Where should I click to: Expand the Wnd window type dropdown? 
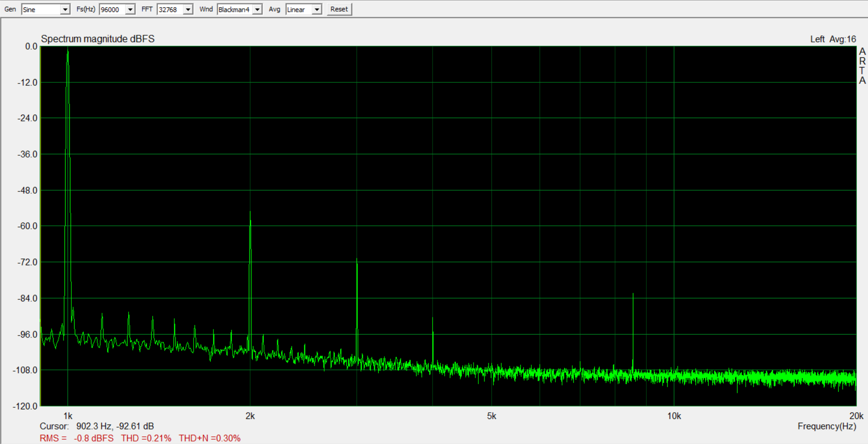click(x=258, y=10)
